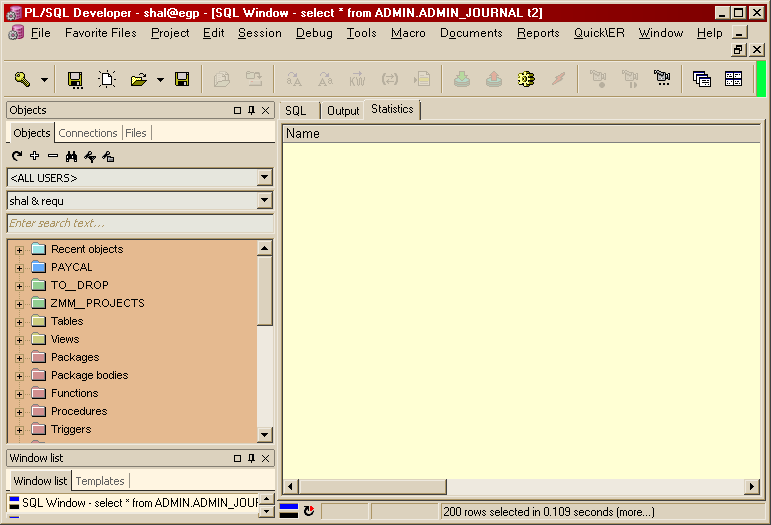Switch to the Files tab

click(136, 133)
